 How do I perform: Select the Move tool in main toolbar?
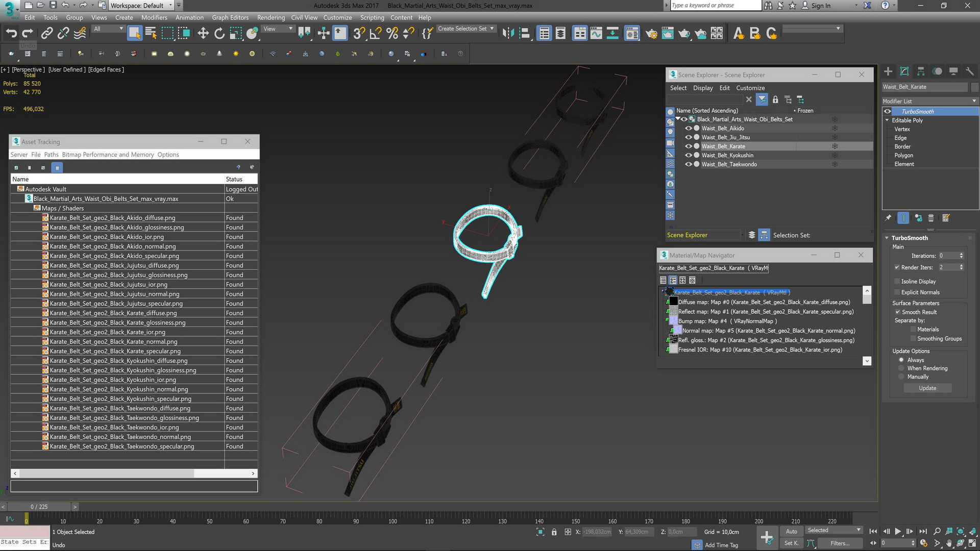[x=203, y=34]
